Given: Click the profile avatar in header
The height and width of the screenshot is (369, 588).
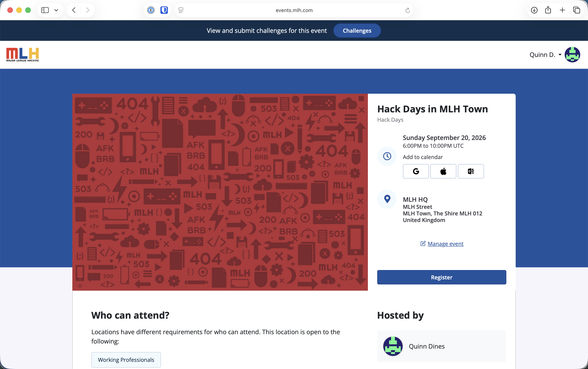Looking at the screenshot, I should [572, 55].
